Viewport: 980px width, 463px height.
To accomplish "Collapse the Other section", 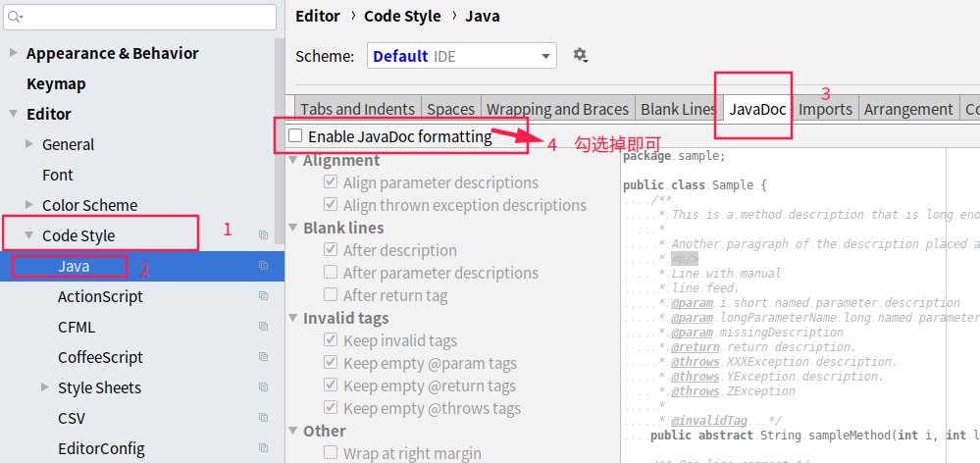I will [x=293, y=431].
